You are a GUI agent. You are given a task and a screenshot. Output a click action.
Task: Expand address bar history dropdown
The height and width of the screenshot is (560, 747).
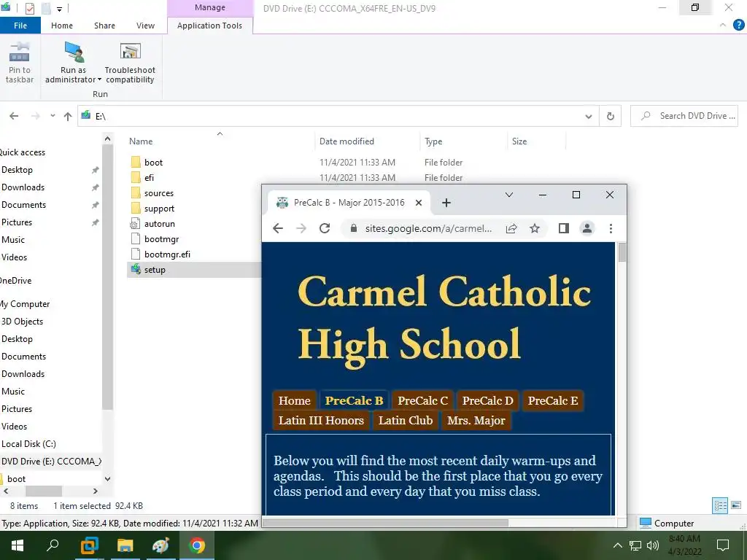pos(589,116)
